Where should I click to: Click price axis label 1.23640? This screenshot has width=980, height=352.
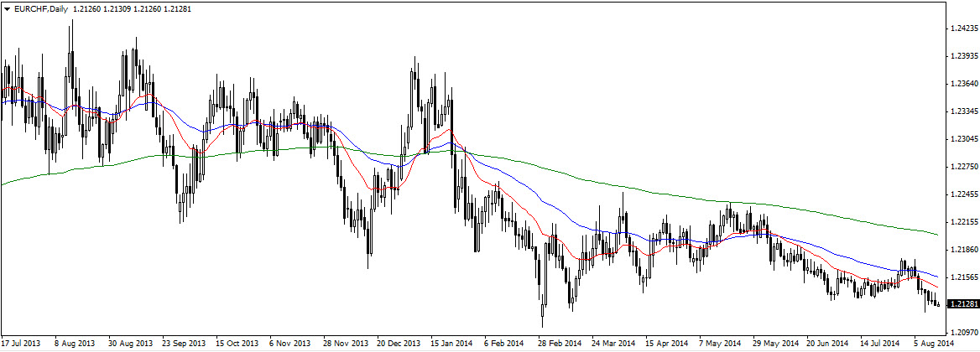962,84
